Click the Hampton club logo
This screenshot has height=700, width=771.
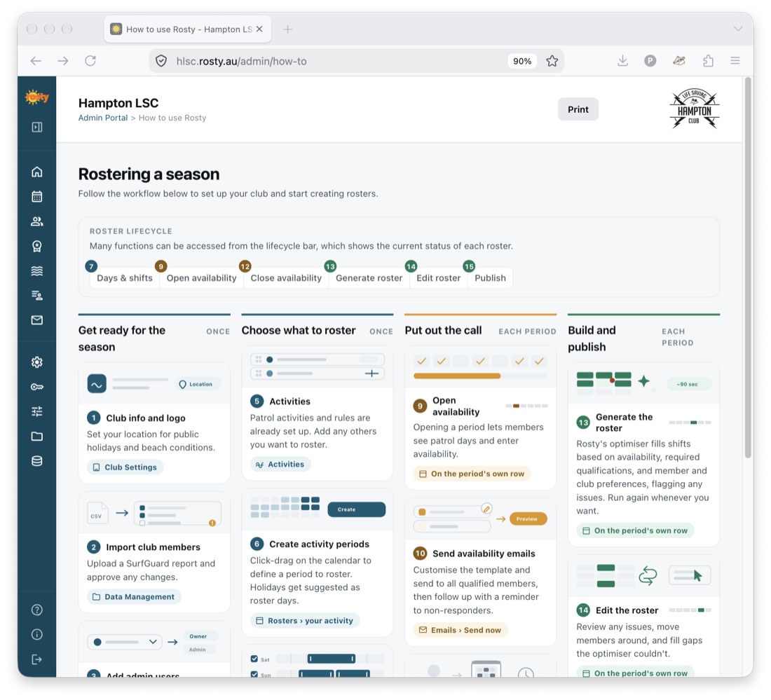tap(694, 109)
